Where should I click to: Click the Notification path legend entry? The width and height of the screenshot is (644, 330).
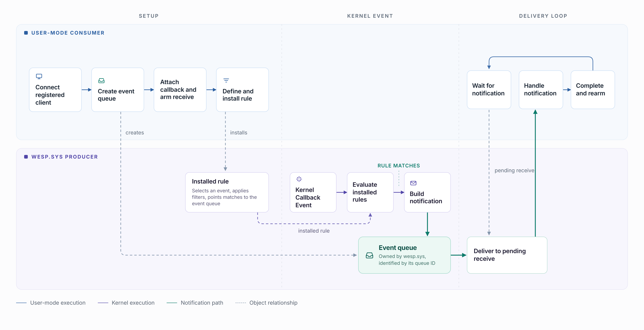(195, 303)
